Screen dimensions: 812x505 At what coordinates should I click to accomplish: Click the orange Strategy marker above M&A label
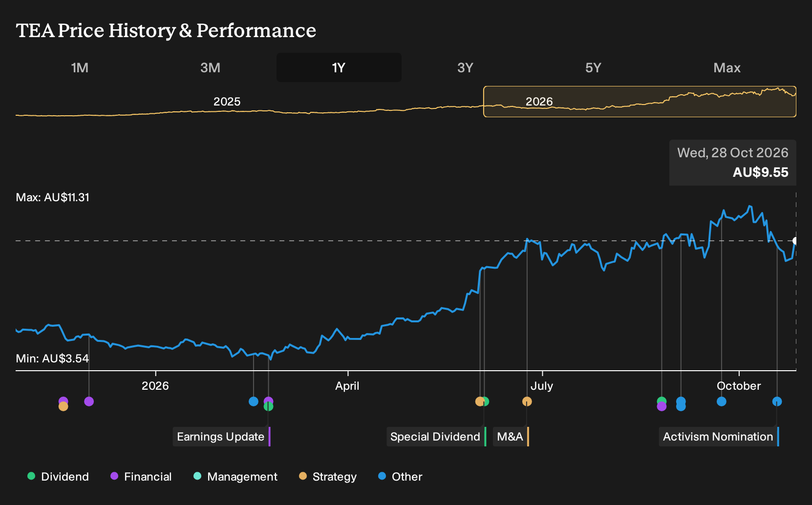coord(527,401)
